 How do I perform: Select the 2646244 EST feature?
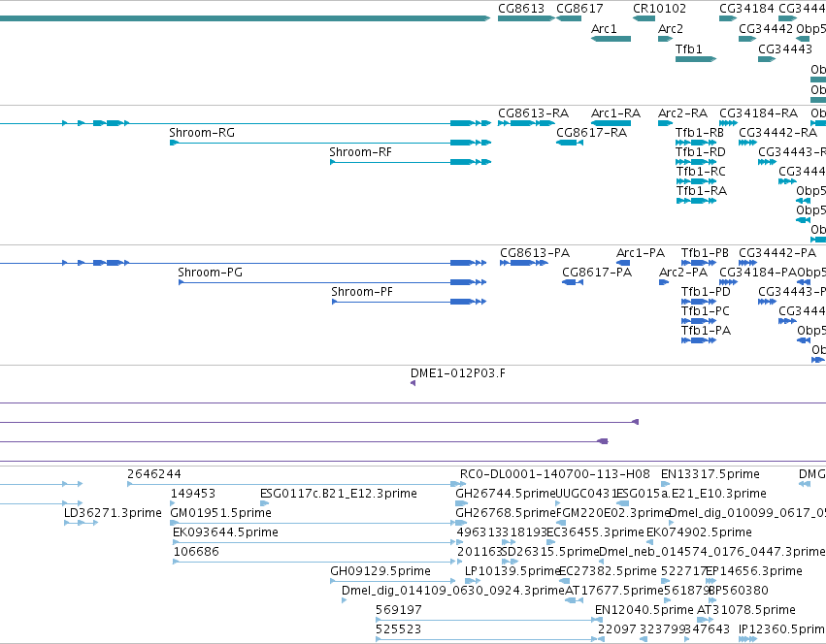pyautogui.click(x=297, y=484)
